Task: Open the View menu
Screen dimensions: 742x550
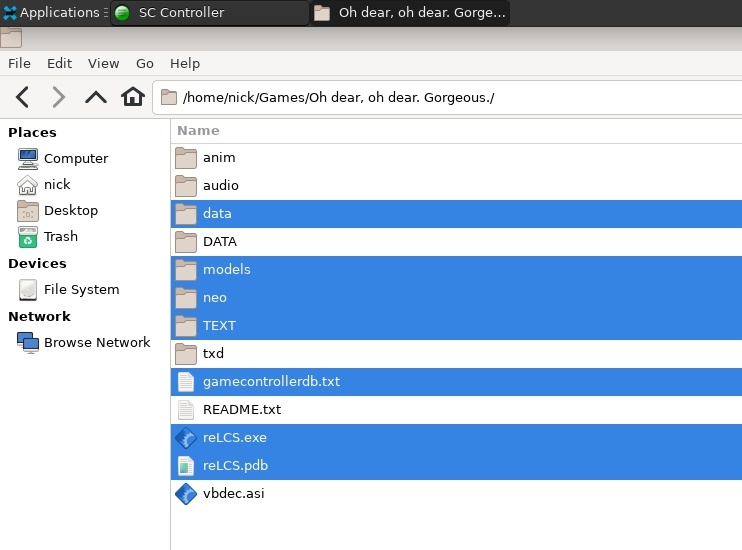Action: click(x=103, y=63)
